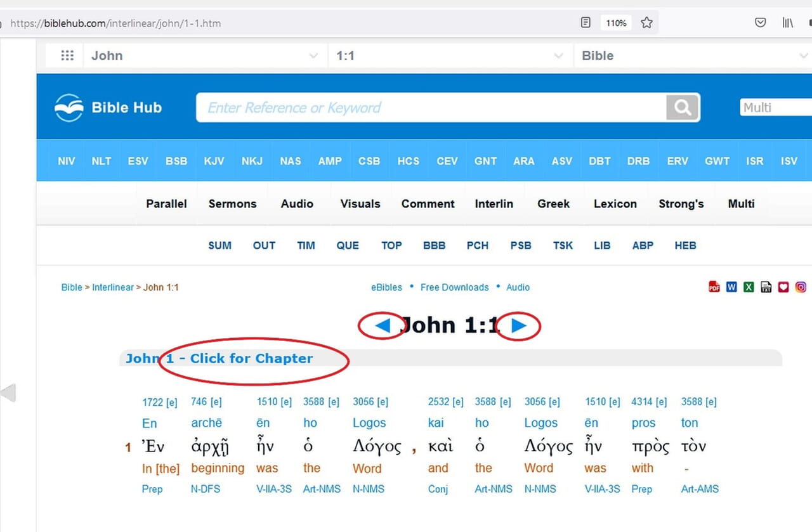Click the Greek word πρὸς
This screenshot has height=532, width=812.
pyautogui.click(x=650, y=447)
